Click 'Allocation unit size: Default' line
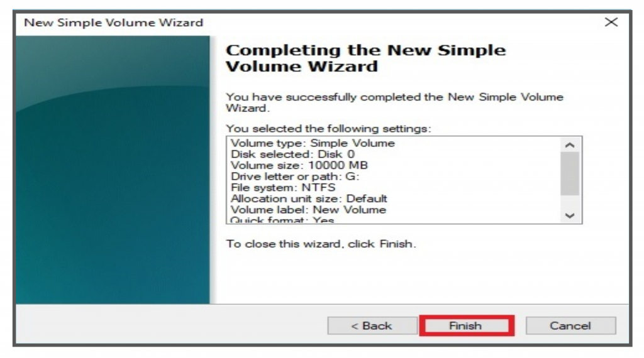Viewport: 644px width, 358px height. pyautogui.click(x=309, y=198)
